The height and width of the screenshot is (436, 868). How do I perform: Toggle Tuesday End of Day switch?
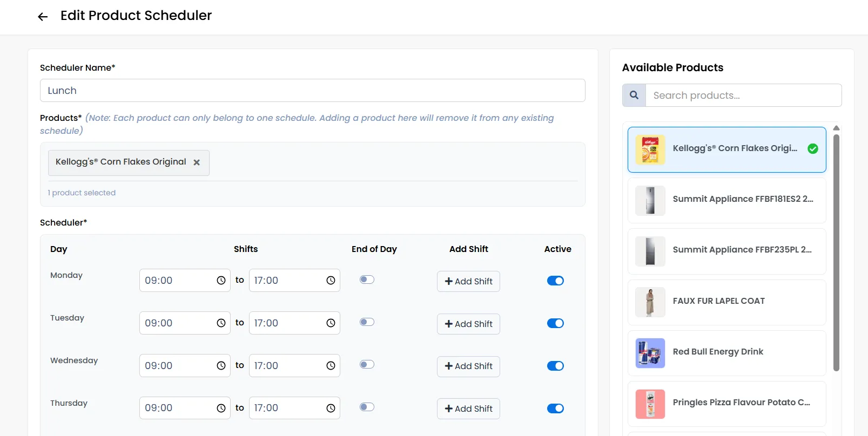point(367,322)
